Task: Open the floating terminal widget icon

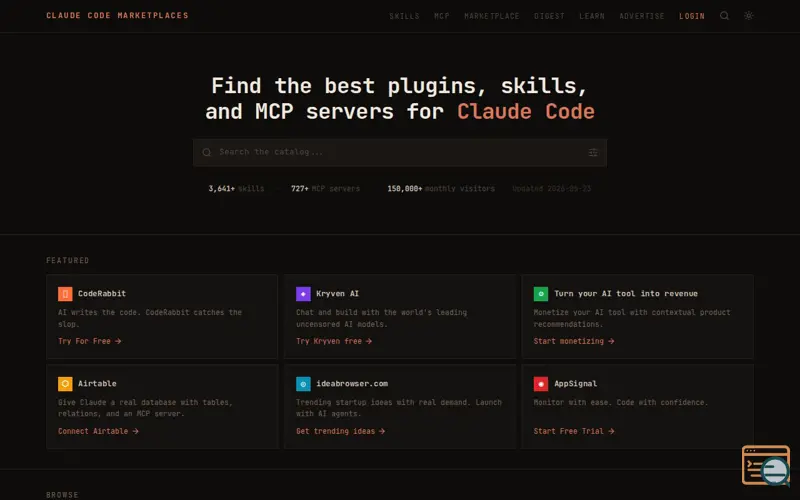Action: pyautogui.click(x=766, y=465)
